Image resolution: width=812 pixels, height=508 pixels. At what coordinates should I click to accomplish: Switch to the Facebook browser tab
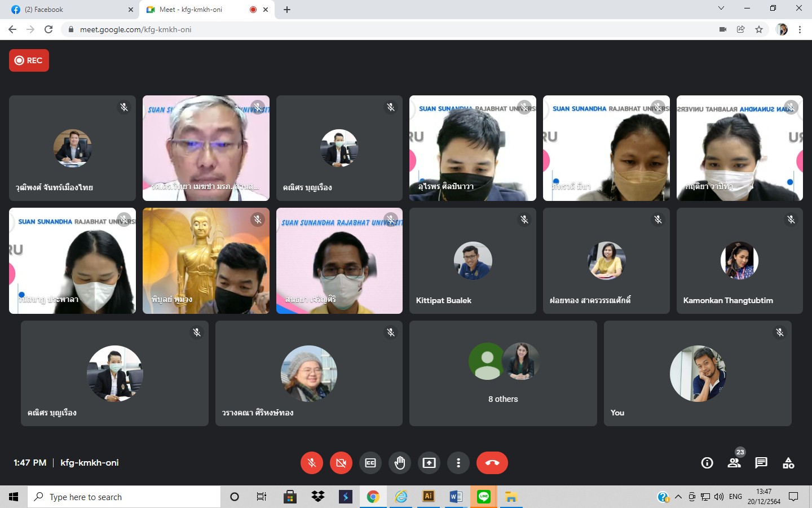click(x=68, y=10)
